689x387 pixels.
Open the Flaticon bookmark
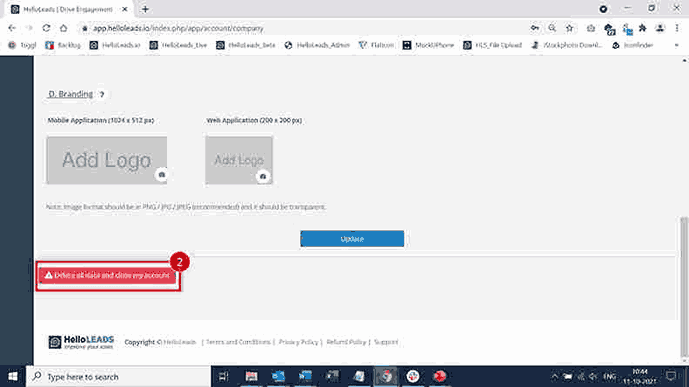[377, 45]
